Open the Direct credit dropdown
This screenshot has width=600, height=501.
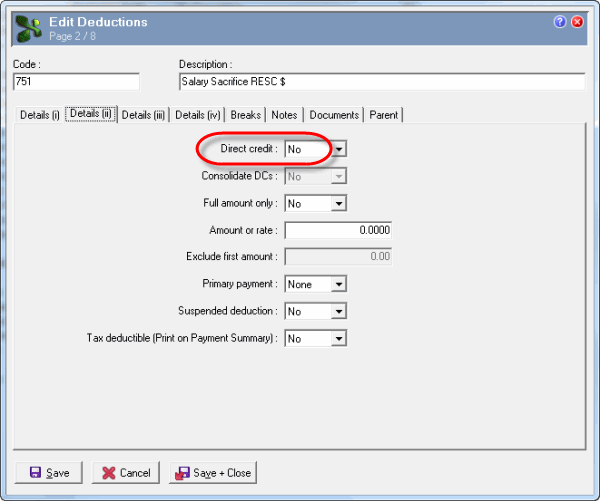point(339,149)
